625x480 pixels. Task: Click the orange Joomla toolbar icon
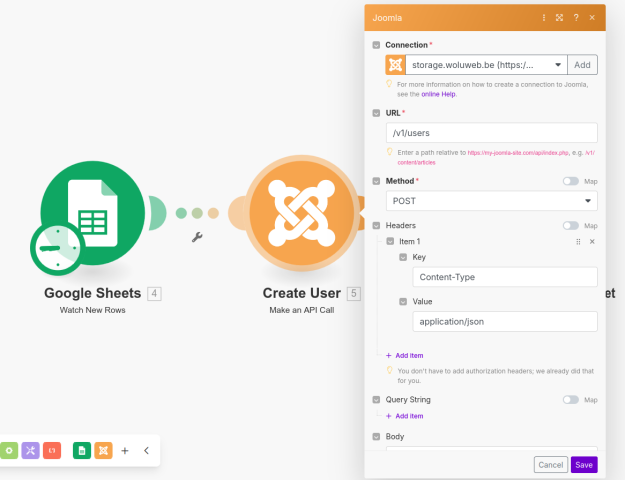(x=103, y=450)
